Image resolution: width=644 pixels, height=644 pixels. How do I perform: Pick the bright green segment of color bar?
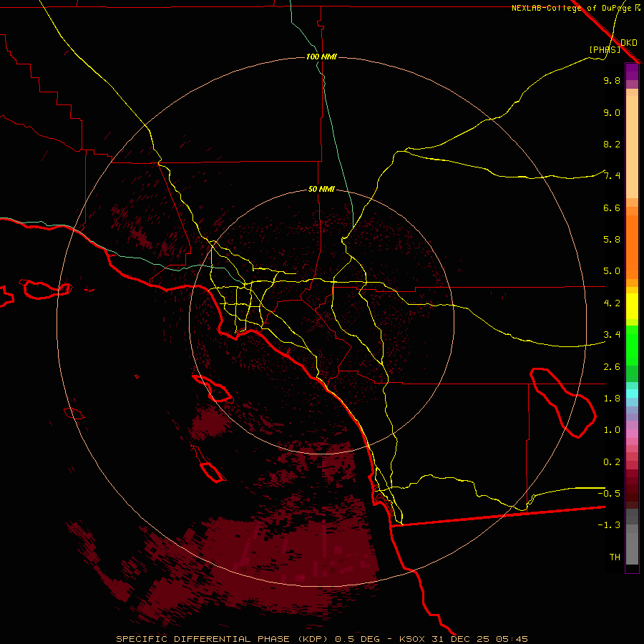pos(632,345)
